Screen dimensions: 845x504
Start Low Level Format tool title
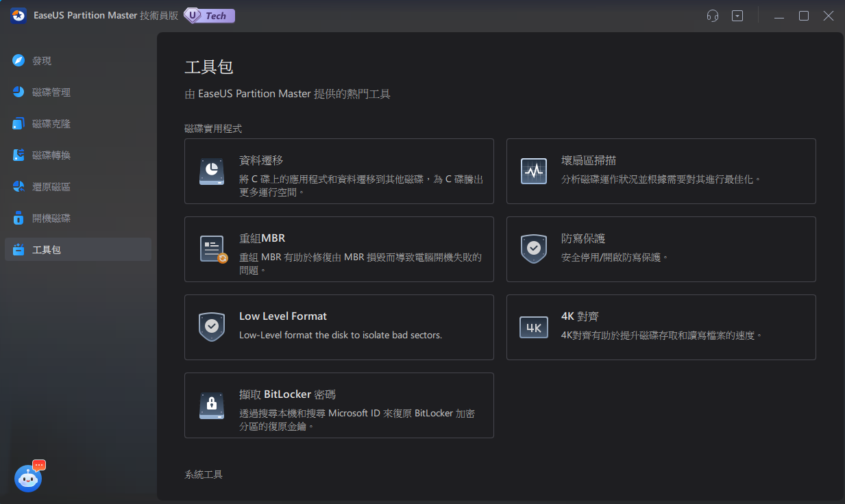(x=283, y=316)
